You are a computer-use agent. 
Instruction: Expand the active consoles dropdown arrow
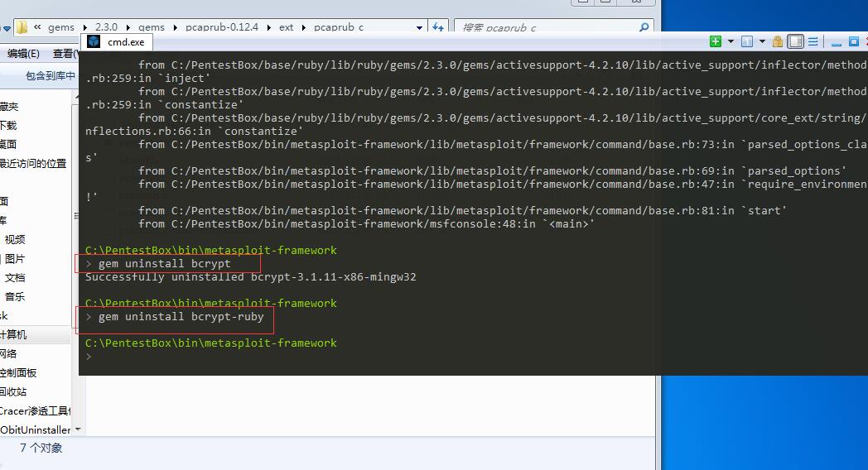[761, 41]
